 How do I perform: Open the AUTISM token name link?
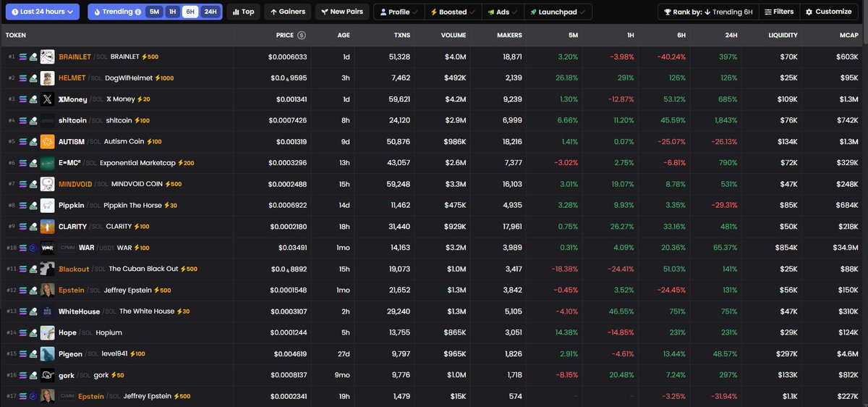tap(72, 142)
